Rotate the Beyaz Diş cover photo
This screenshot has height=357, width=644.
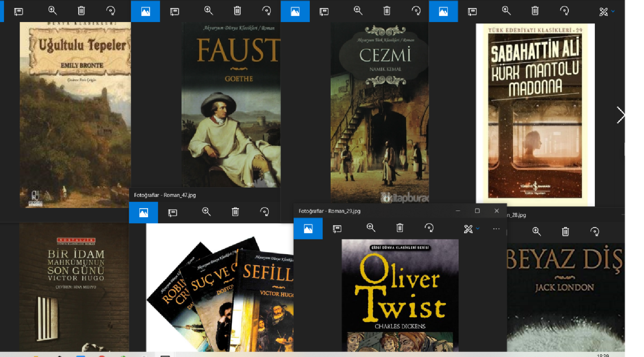595,231
